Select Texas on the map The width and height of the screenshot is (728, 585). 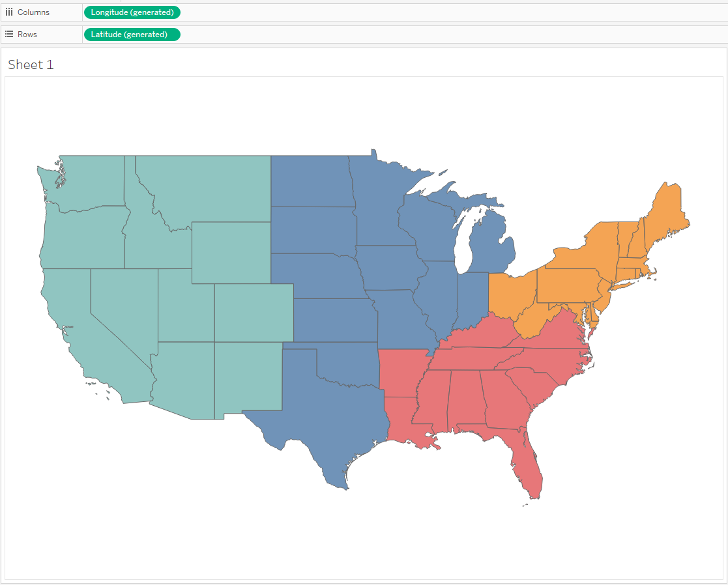(319, 410)
